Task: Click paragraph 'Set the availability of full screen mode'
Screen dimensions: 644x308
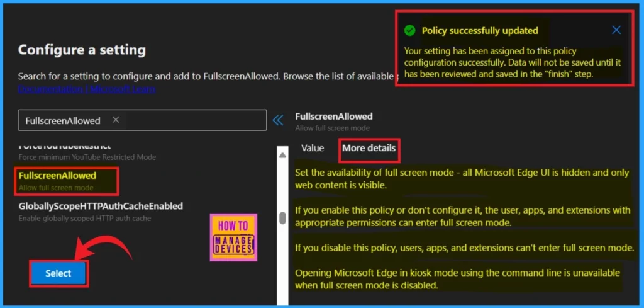Action: (462, 178)
